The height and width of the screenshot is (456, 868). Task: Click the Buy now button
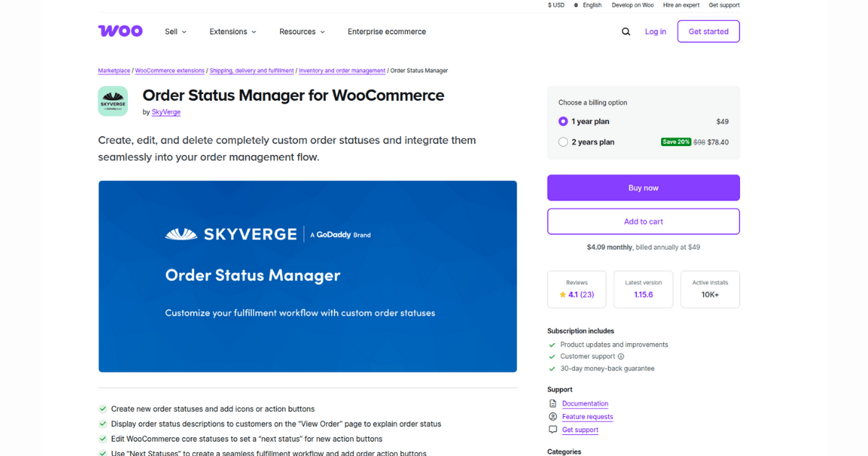(x=643, y=187)
